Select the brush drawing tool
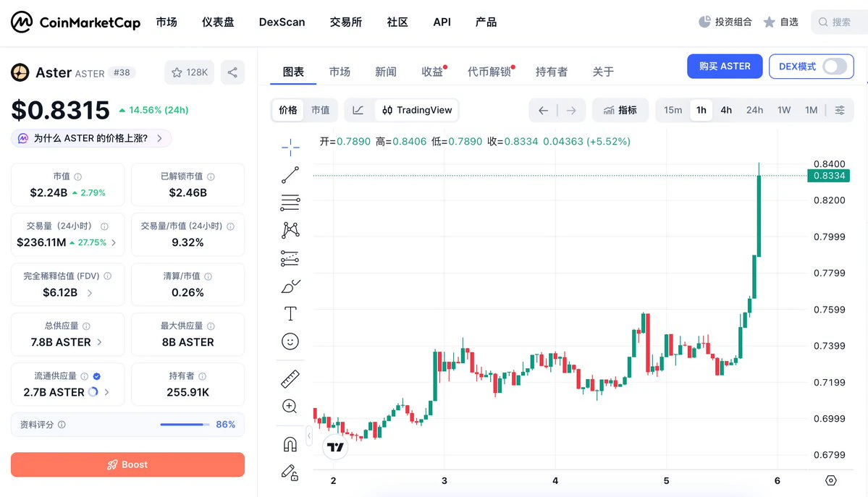The width and height of the screenshot is (868, 497). tap(290, 286)
